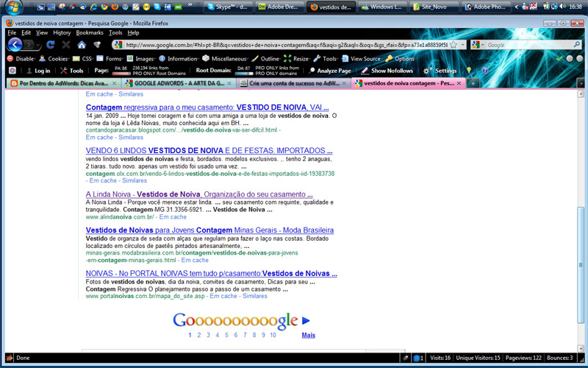588x368 pixels.
Task: Switch to Site_Novo taskbar button
Action: coord(434,7)
